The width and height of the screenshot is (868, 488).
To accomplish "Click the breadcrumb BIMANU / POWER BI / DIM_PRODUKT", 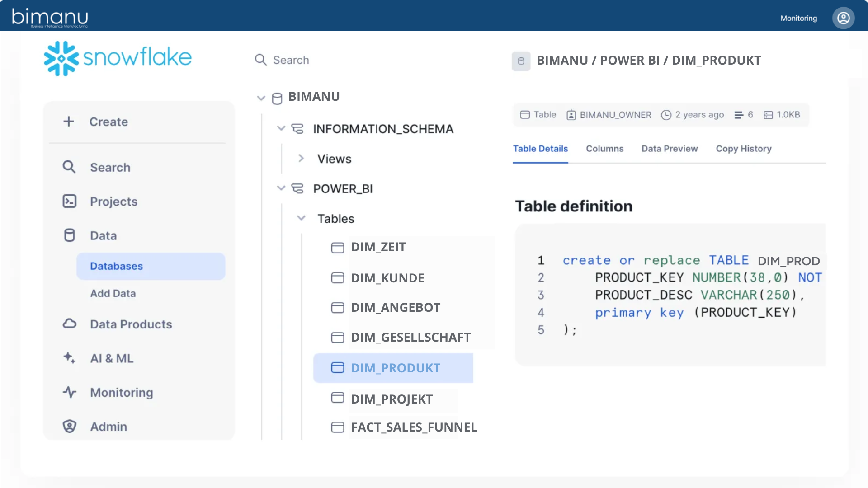I will click(649, 60).
